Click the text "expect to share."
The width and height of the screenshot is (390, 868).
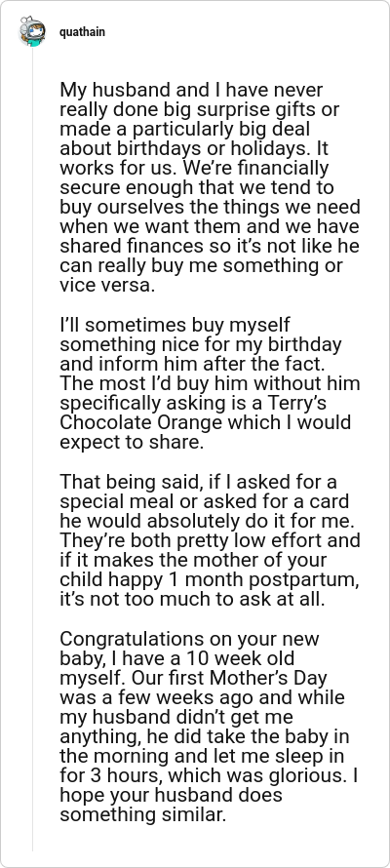(x=132, y=443)
